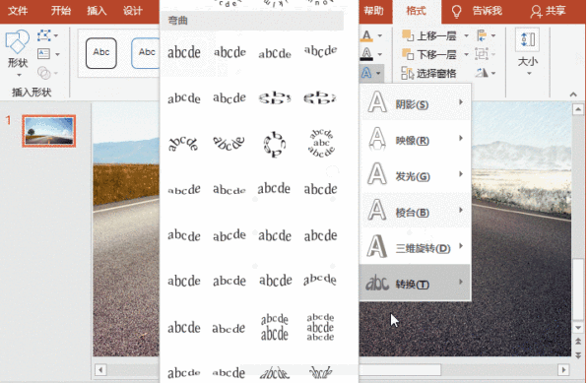Viewport: 588px width, 383px height.
Task: Click the vertical scrollbar up arrow
Action: point(578,109)
